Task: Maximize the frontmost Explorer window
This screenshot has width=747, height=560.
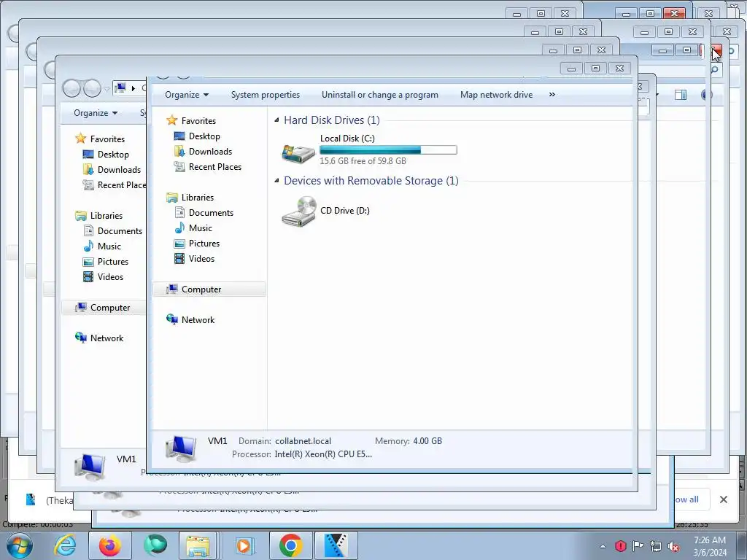Action: click(595, 69)
